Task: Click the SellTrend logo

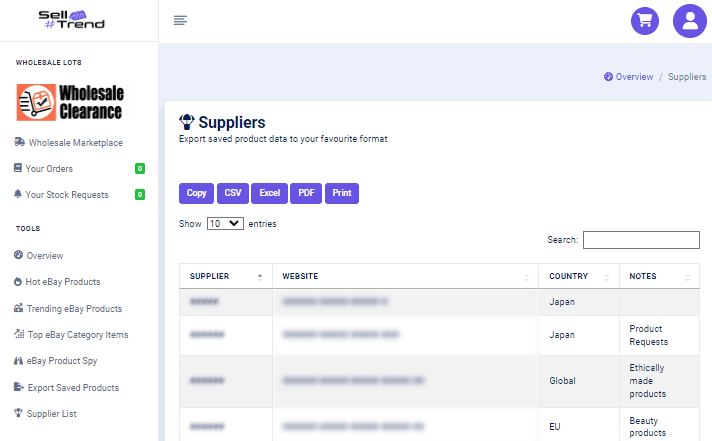Action: click(71, 19)
